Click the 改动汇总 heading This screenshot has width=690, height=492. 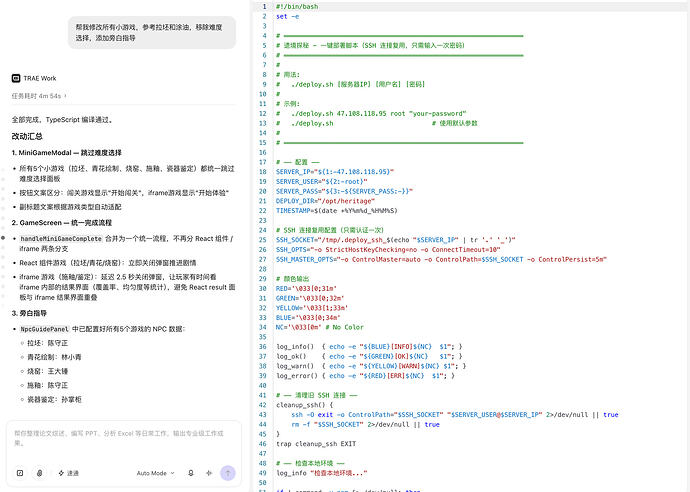27,136
